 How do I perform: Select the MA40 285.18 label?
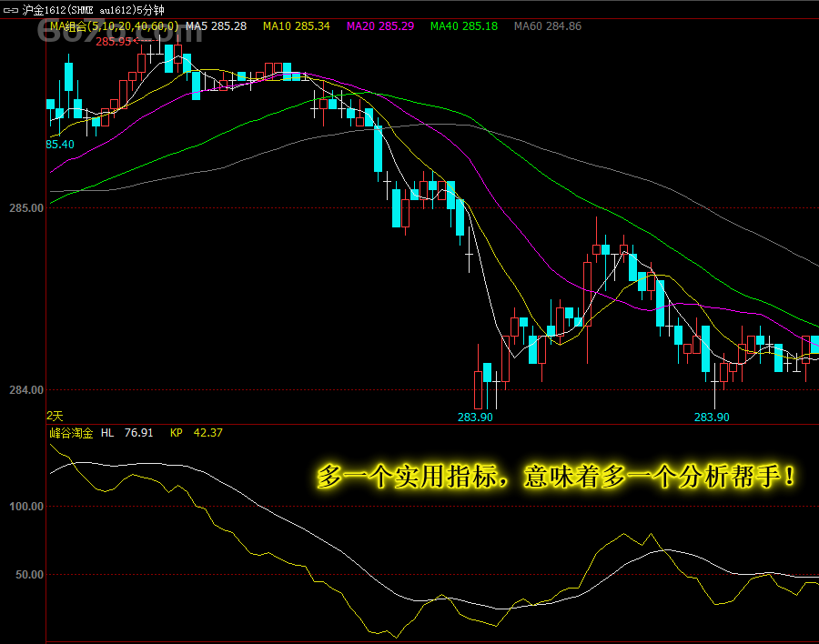(464, 26)
